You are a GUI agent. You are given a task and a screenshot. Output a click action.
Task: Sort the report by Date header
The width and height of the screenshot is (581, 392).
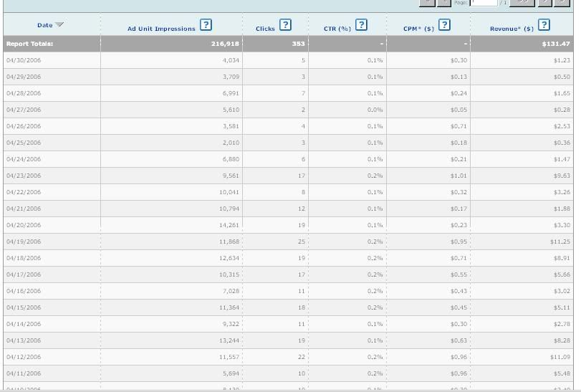point(44,25)
